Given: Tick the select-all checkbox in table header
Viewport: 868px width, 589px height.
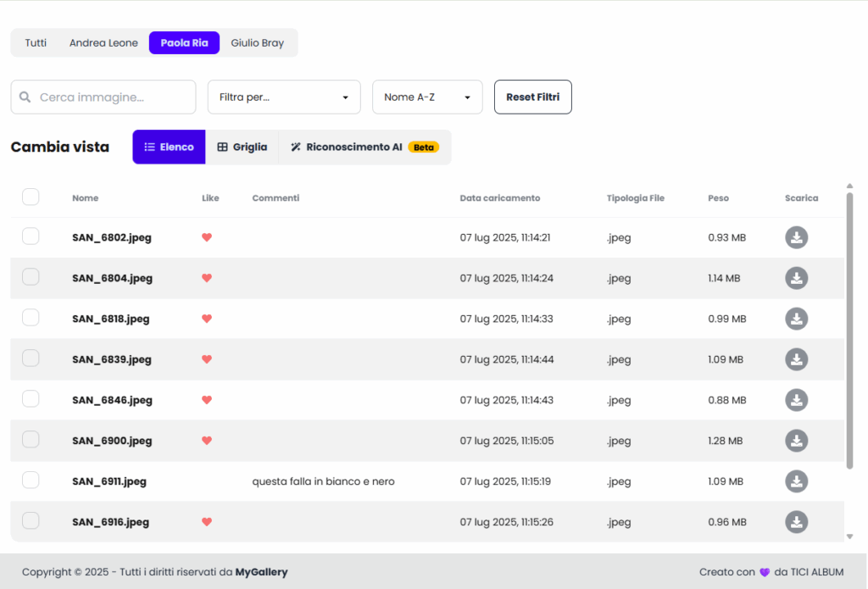Looking at the screenshot, I should 31,197.
